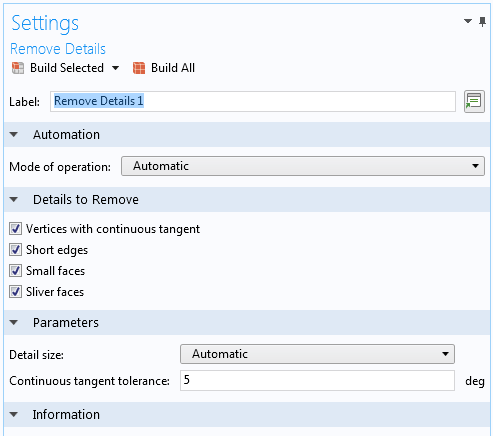This screenshot has width=493, height=436.
Task: Click the Build Selected icon
Action: pos(18,68)
